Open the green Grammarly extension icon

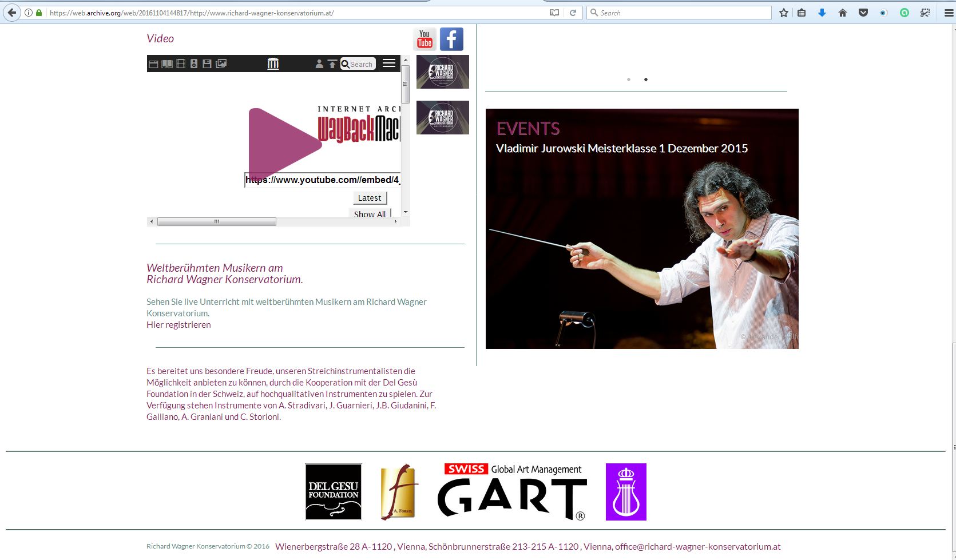click(905, 13)
